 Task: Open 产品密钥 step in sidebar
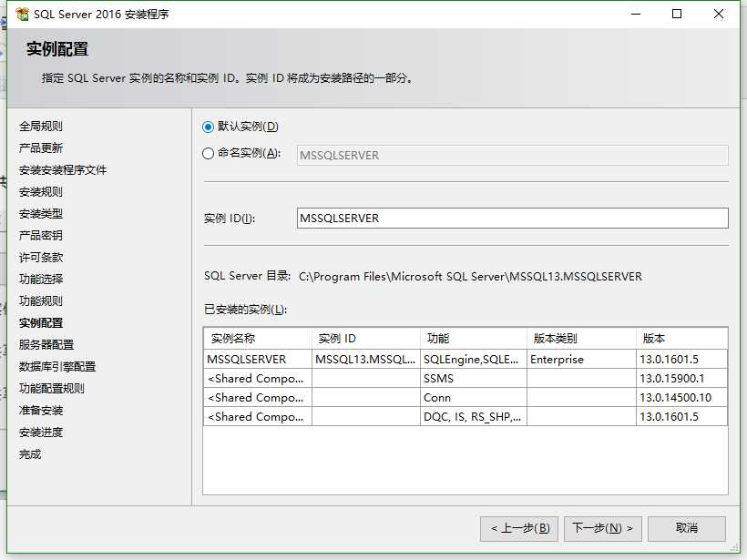[x=41, y=236]
